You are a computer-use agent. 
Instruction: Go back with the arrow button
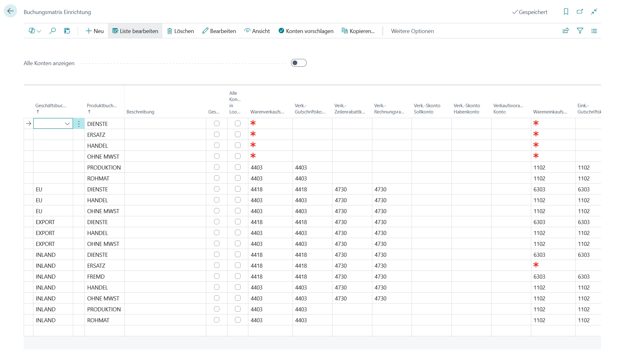(x=10, y=11)
